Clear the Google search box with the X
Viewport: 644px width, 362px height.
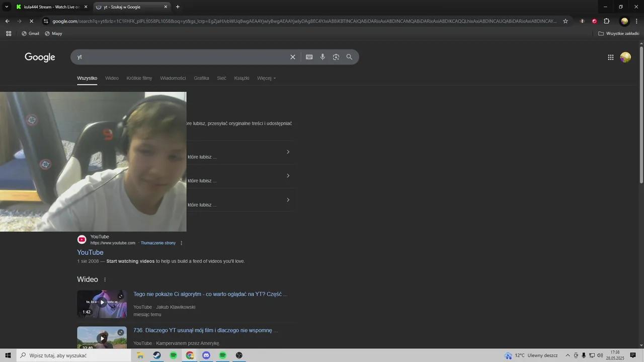pyautogui.click(x=293, y=57)
